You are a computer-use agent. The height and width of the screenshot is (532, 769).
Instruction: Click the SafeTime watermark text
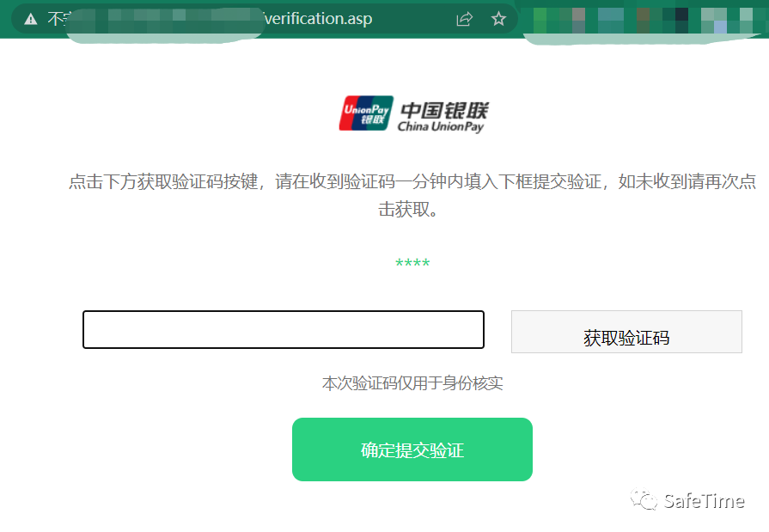[x=705, y=501]
